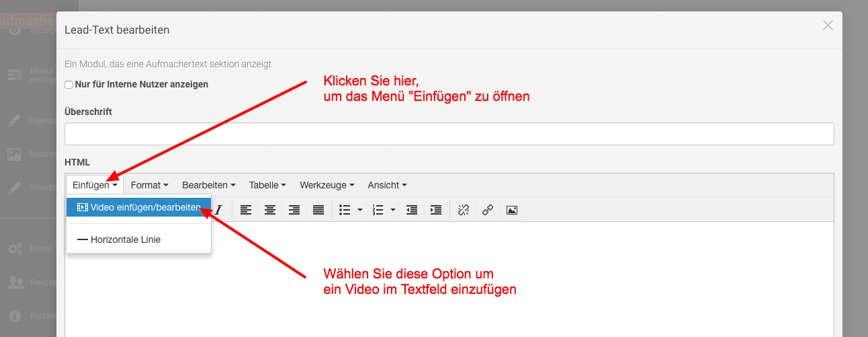Screen dimensions: 868x337
Task: Click into the Überschrift input field
Action: pos(449,134)
